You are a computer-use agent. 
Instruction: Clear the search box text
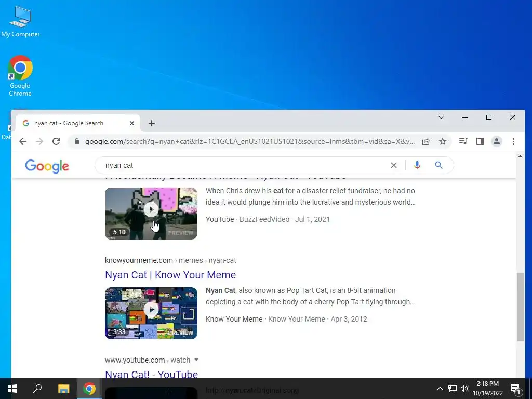click(x=394, y=165)
